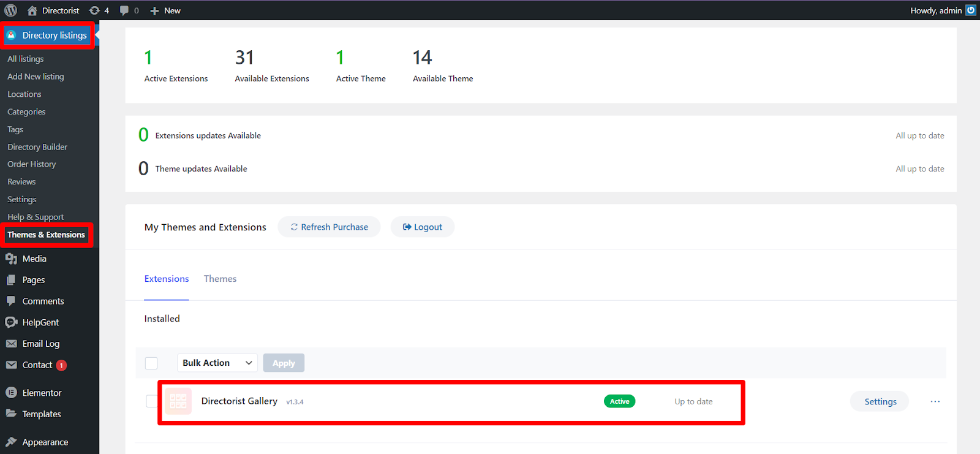Tick the select-all extensions checkbox
This screenshot has height=454, width=980.
tap(151, 363)
